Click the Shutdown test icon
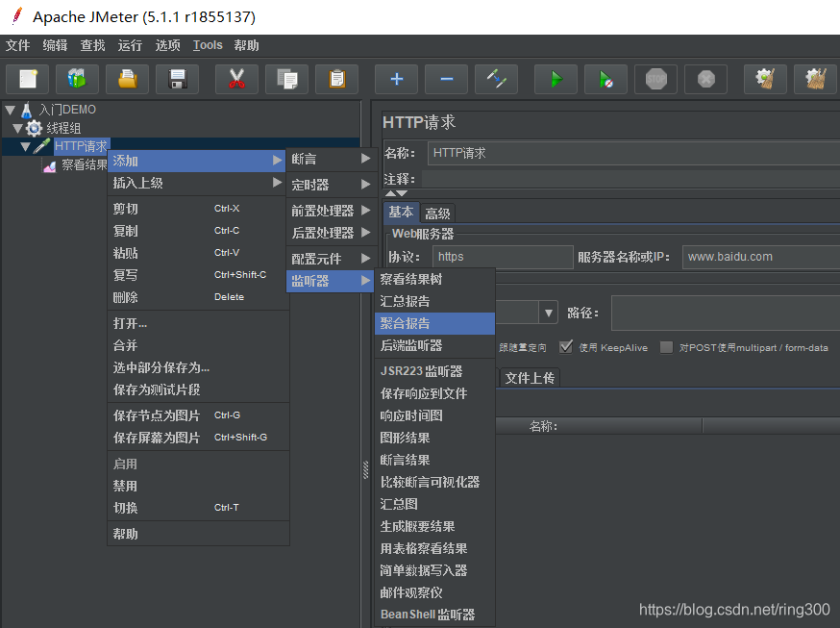 point(706,79)
